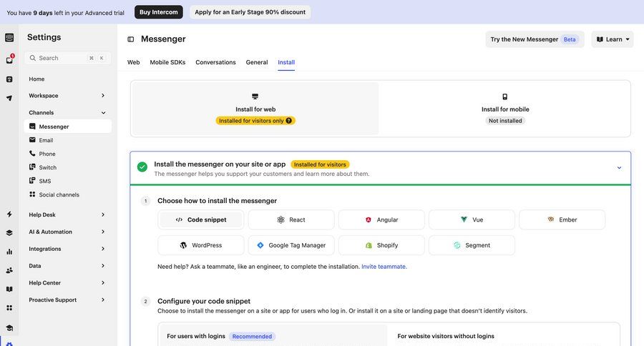
Task: Click the Segment logo icon
Action: pos(457,245)
